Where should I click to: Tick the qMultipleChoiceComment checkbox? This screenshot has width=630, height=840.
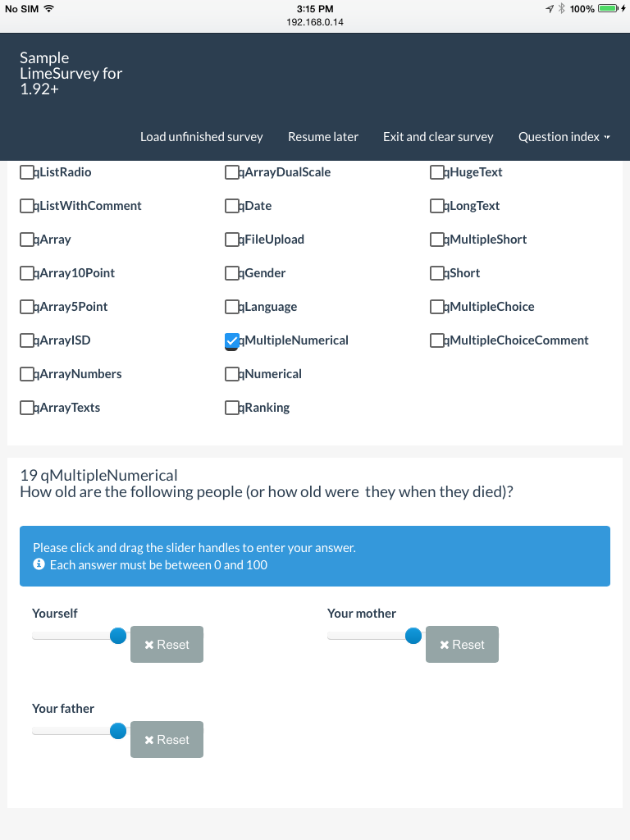[437, 340]
